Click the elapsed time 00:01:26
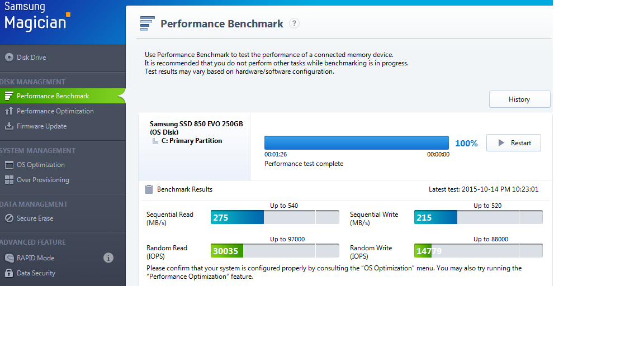 tap(276, 154)
